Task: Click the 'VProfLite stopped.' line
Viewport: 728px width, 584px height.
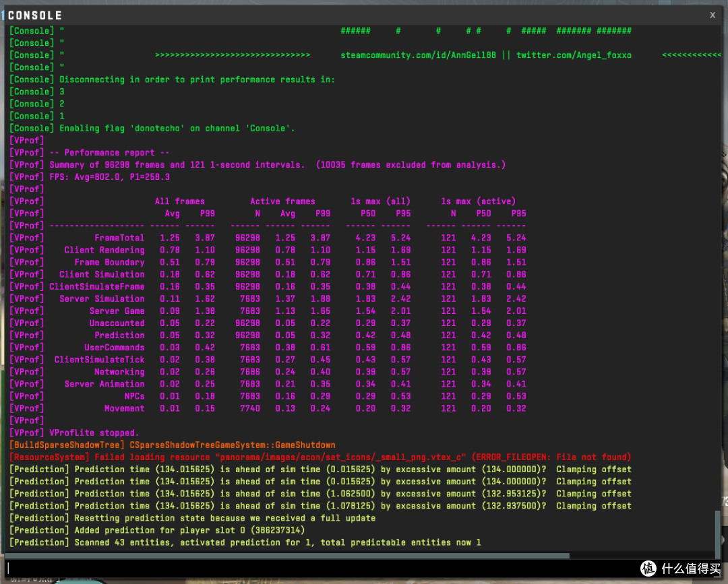Action: click(x=74, y=433)
